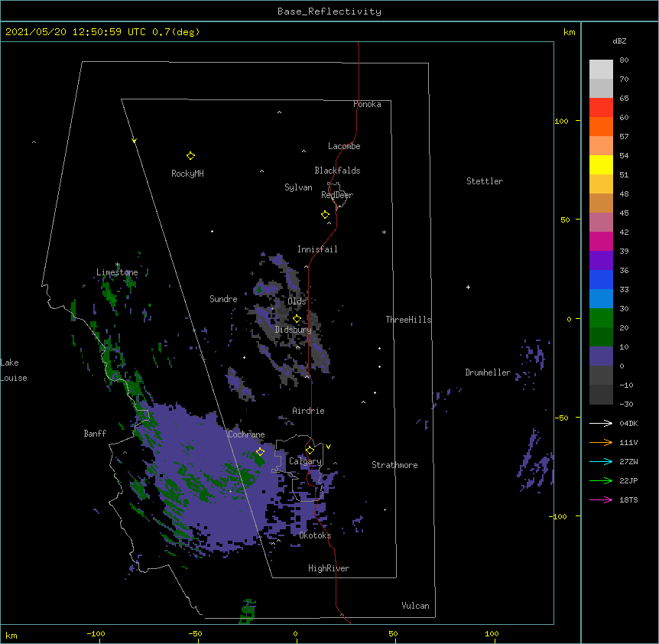Screen dimensions: 659x644
Task: Click the Stettler label
Action: (x=485, y=181)
